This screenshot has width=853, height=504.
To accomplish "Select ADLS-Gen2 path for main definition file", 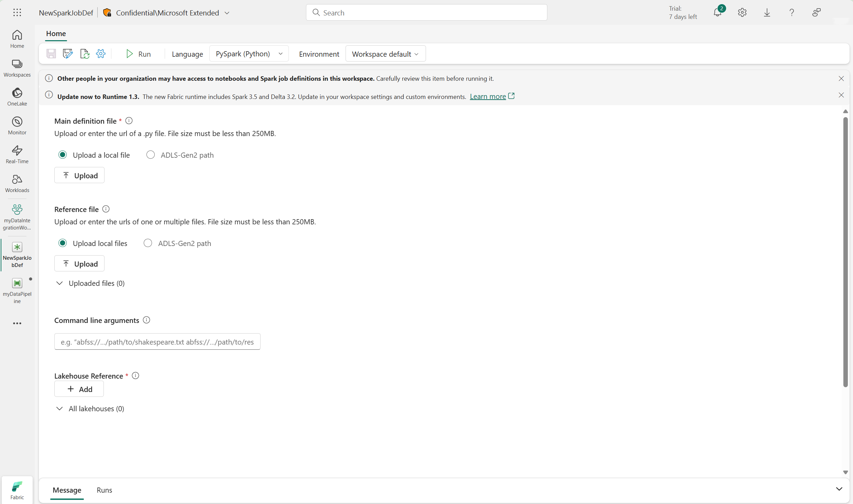I will point(151,155).
